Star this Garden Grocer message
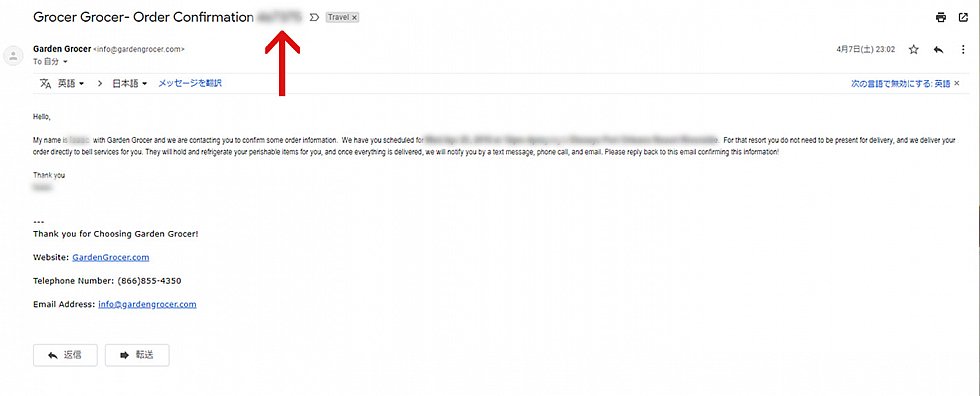This screenshot has width=980, height=396. [914, 49]
